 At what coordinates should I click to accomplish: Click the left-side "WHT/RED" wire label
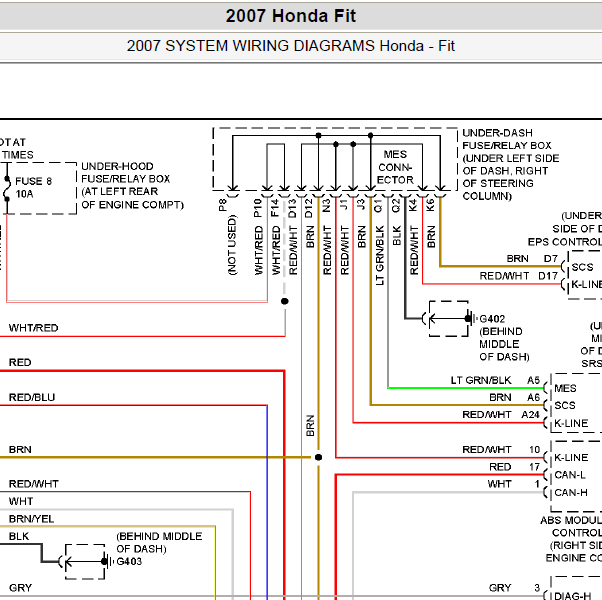click(33, 328)
